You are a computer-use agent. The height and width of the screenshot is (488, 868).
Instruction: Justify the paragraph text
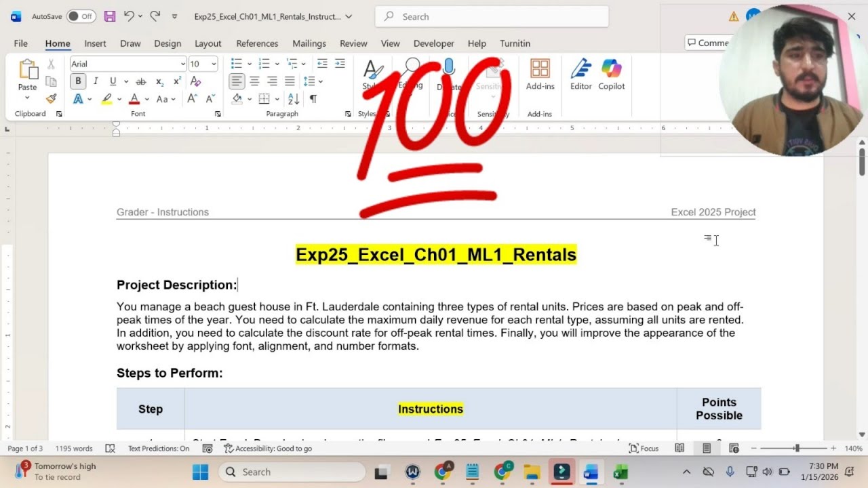[x=290, y=81]
